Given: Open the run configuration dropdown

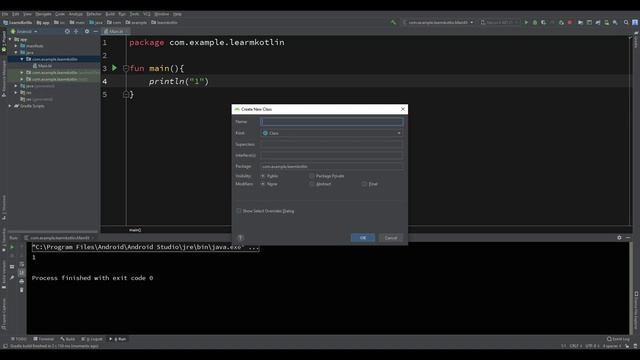Looking at the screenshot, I should [438, 22].
